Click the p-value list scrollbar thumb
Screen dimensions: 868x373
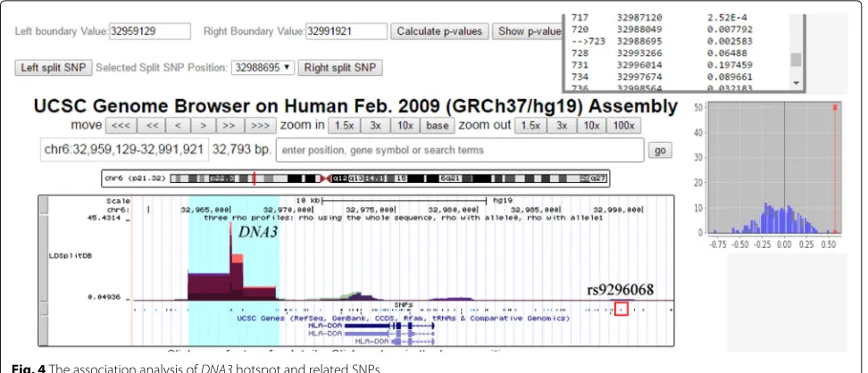pos(796,59)
